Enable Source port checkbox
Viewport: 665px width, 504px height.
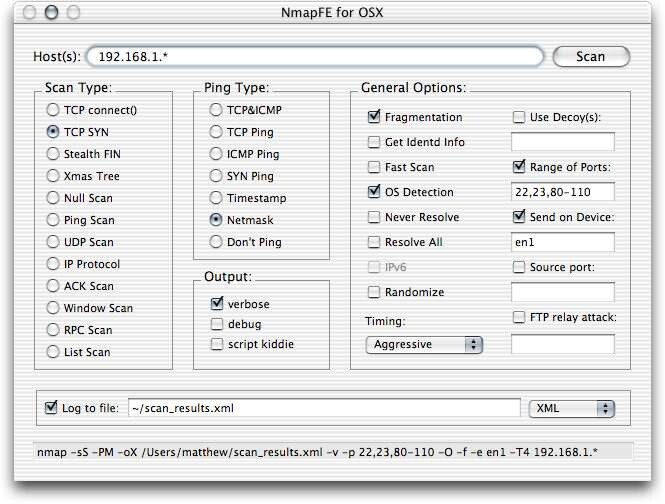pos(519,267)
